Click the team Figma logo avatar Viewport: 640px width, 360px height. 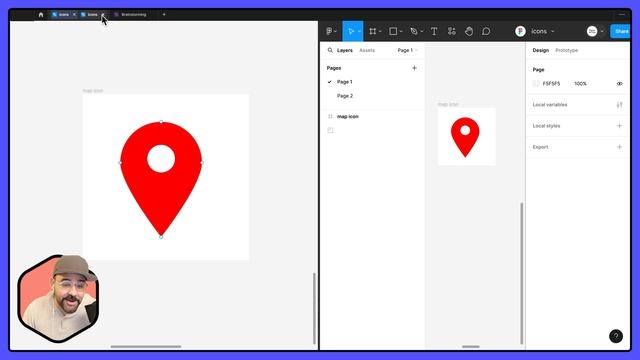pos(520,31)
